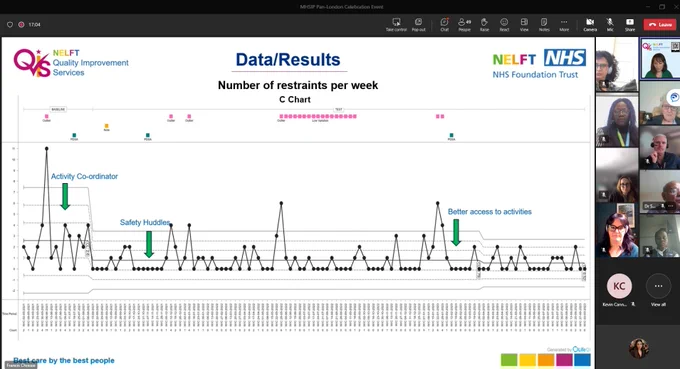Show the People participant list

(x=464, y=25)
